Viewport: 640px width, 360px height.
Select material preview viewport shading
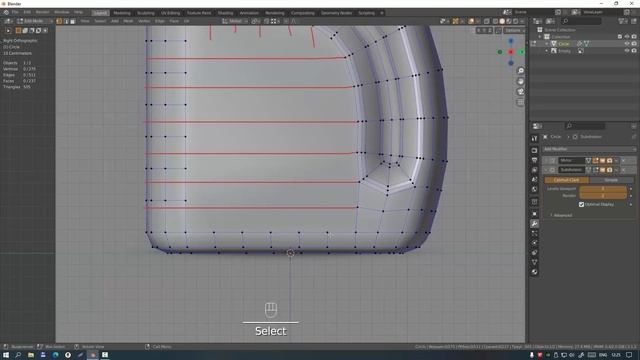pyautogui.click(x=509, y=21)
